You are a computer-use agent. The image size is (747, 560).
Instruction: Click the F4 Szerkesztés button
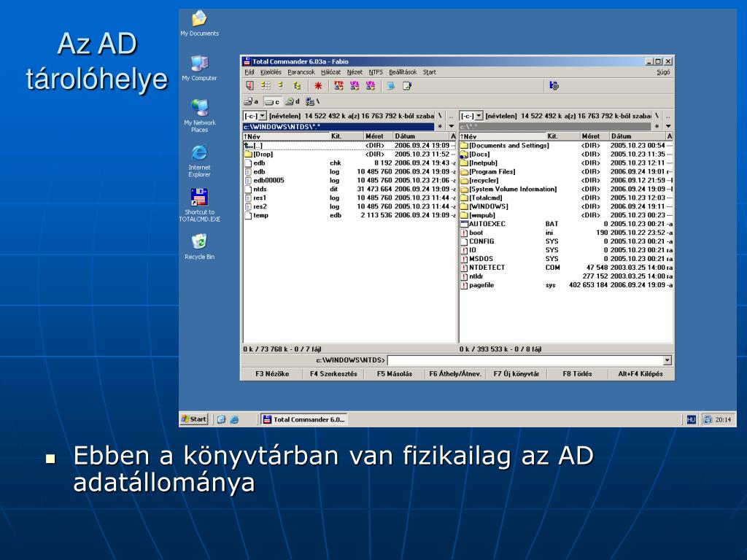pyautogui.click(x=333, y=374)
